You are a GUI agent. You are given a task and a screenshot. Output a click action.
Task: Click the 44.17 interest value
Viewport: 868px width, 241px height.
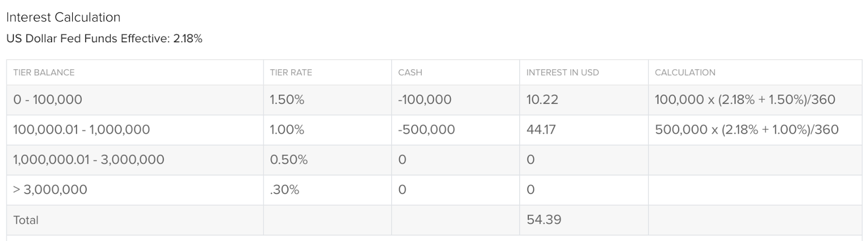[x=541, y=130]
